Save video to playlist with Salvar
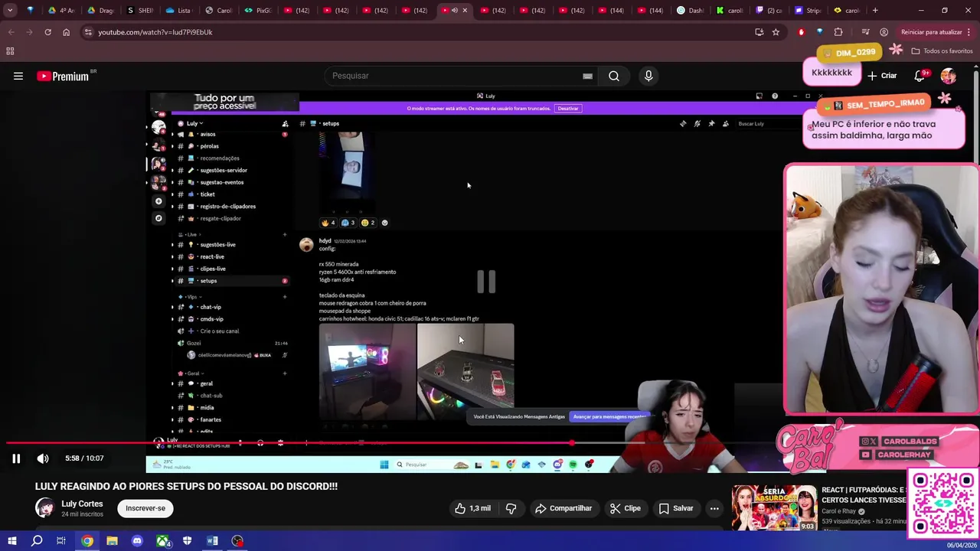The width and height of the screenshot is (980, 551). [x=675, y=508]
